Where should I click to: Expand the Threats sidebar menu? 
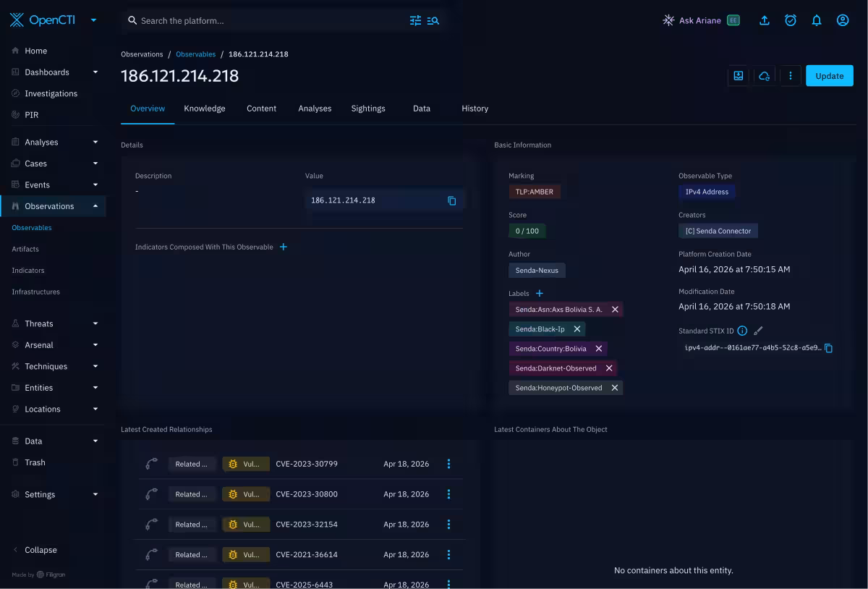[x=95, y=324]
